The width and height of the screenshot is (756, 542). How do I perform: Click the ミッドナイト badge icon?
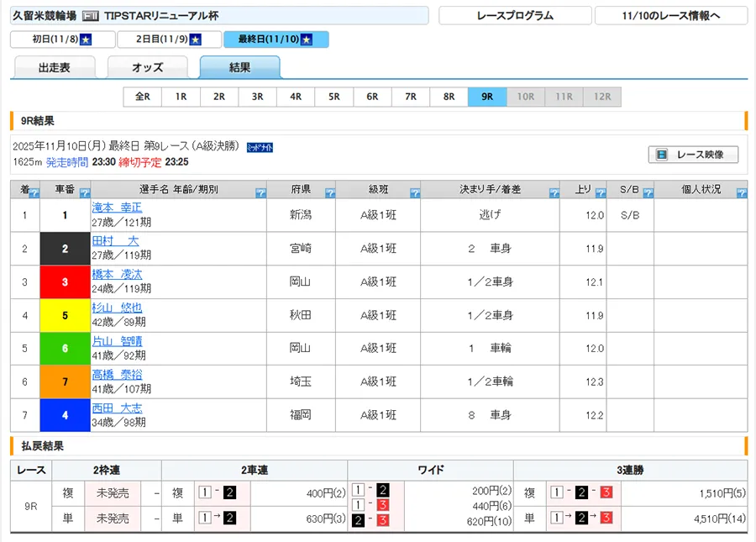(260, 147)
